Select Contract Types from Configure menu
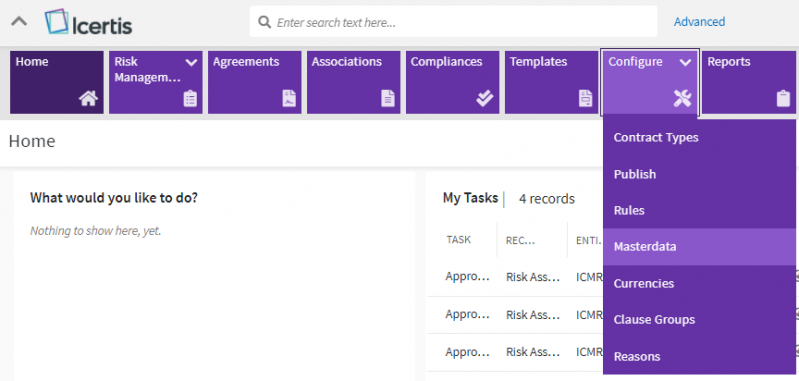The width and height of the screenshot is (799, 381). [699, 138]
